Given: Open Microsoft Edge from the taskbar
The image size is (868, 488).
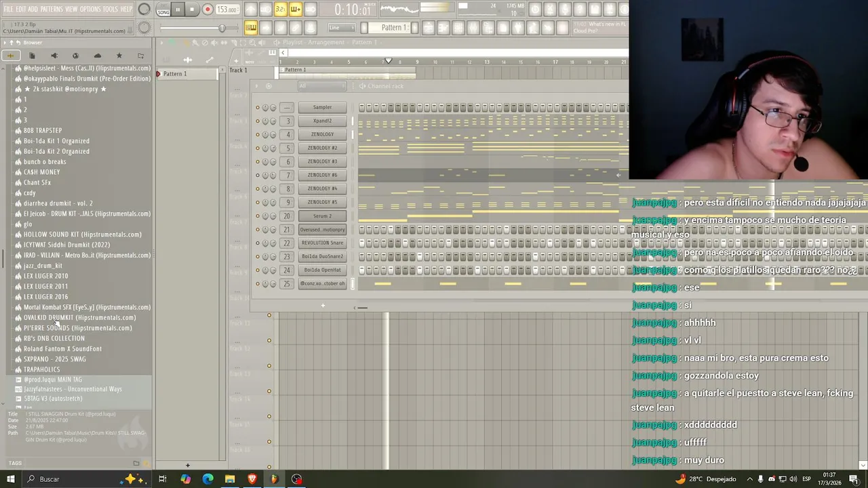Looking at the screenshot, I should 208,479.
